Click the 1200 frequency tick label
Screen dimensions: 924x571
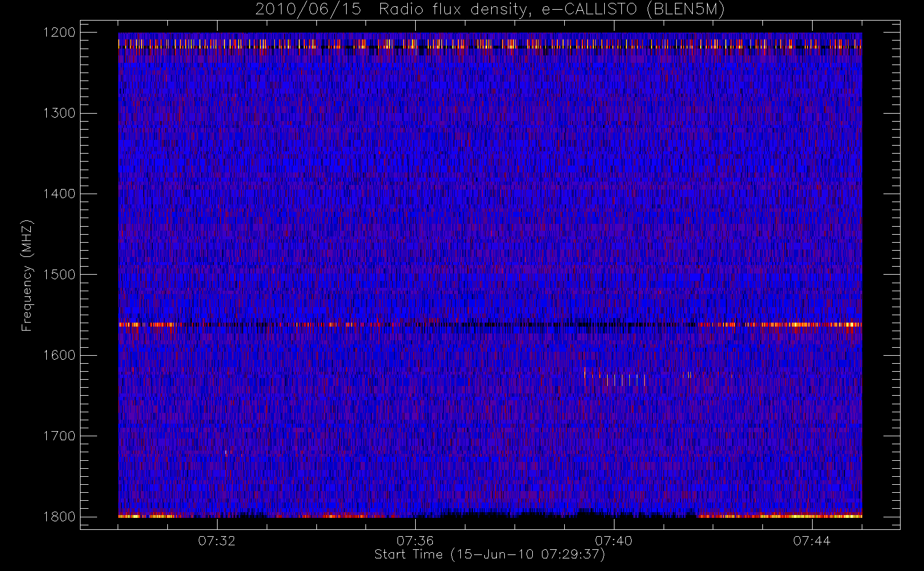click(x=59, y=33)
